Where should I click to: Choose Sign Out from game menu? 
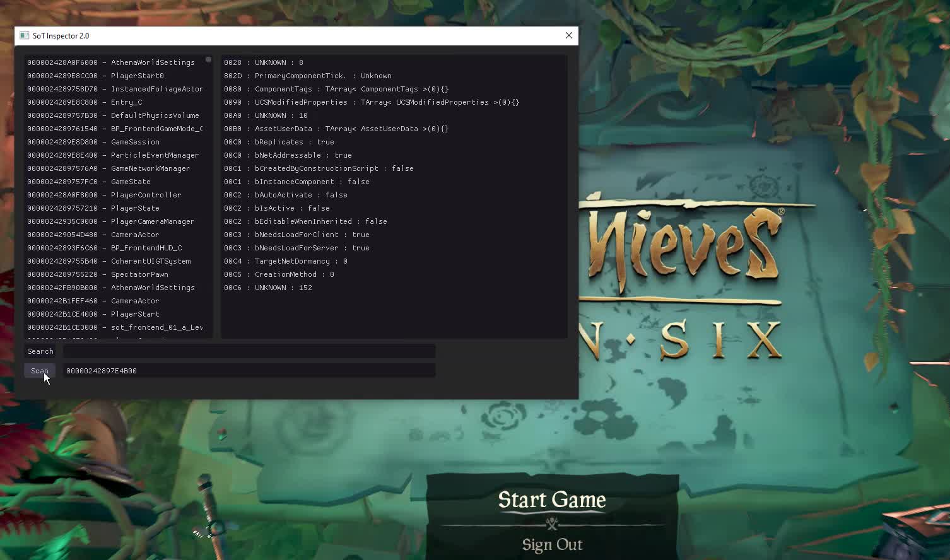pyautogui.click(x=552, y=544)
